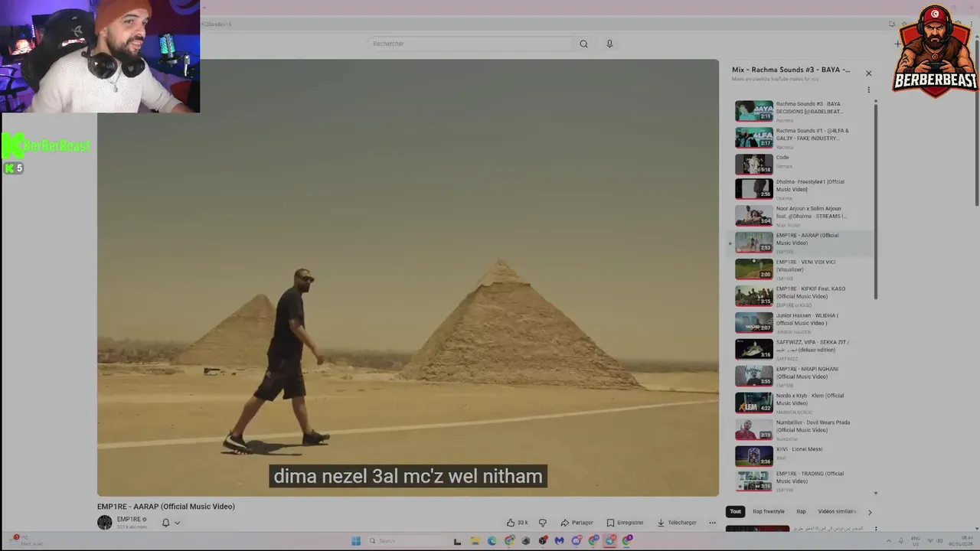The width and height of the screenshot is (980, 551).
Task: Play Numbxiller - Devil Wears Prada
Action: coord(801,430)
